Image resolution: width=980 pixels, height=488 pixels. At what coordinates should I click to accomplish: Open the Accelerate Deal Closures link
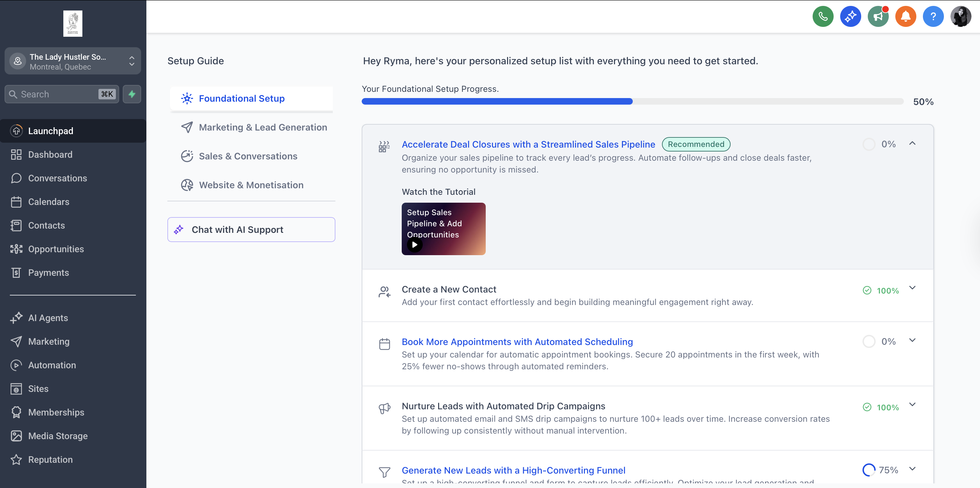tap(528, 144)
